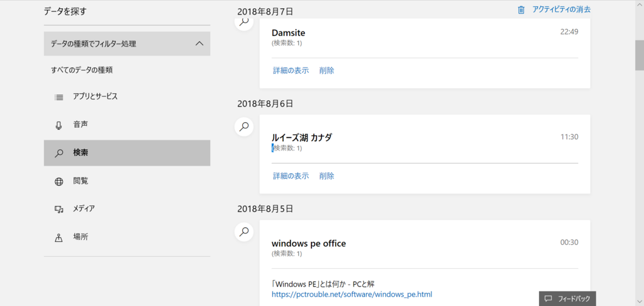Click the 00:30 timestamp
The height and width of the screenshot is (306, 644).
pos(569,242)
